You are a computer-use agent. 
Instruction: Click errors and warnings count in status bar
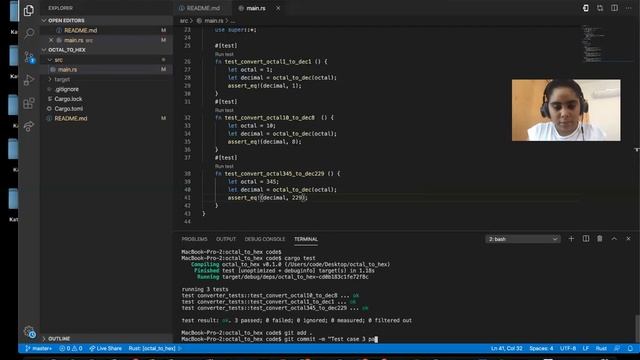[71, 349]
